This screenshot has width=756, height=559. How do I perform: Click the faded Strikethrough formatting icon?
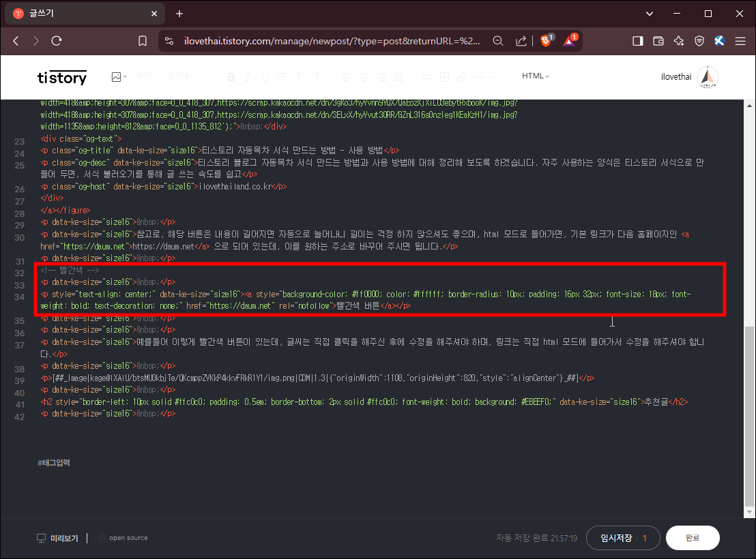[x=282, y=77]
